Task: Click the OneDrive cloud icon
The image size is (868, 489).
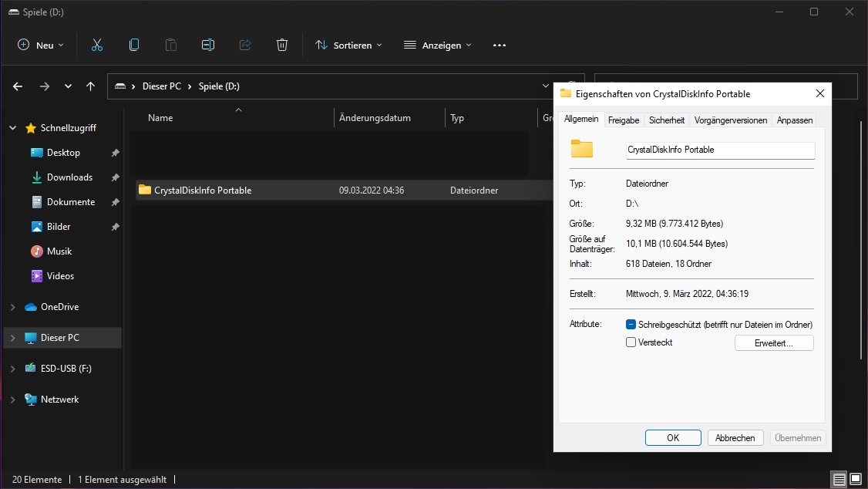Action: point(31,307)
